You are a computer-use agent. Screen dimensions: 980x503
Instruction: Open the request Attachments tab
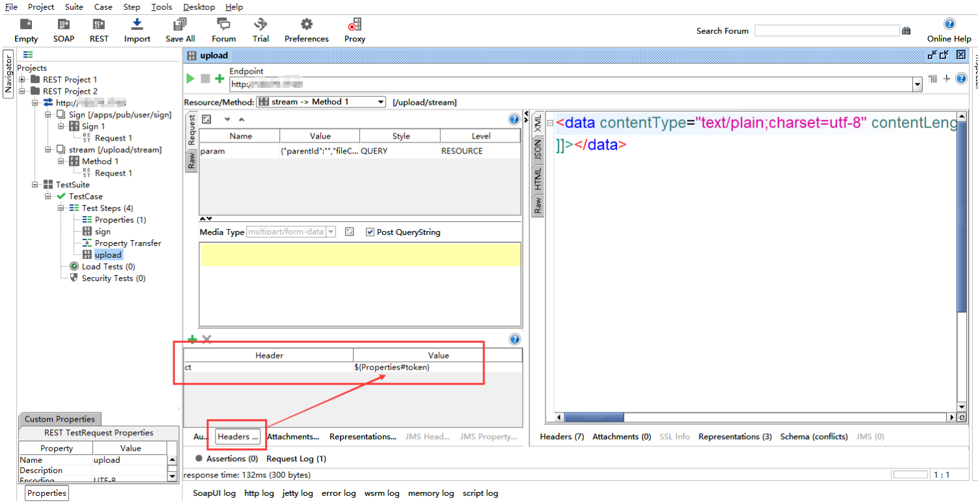point(293,437)
